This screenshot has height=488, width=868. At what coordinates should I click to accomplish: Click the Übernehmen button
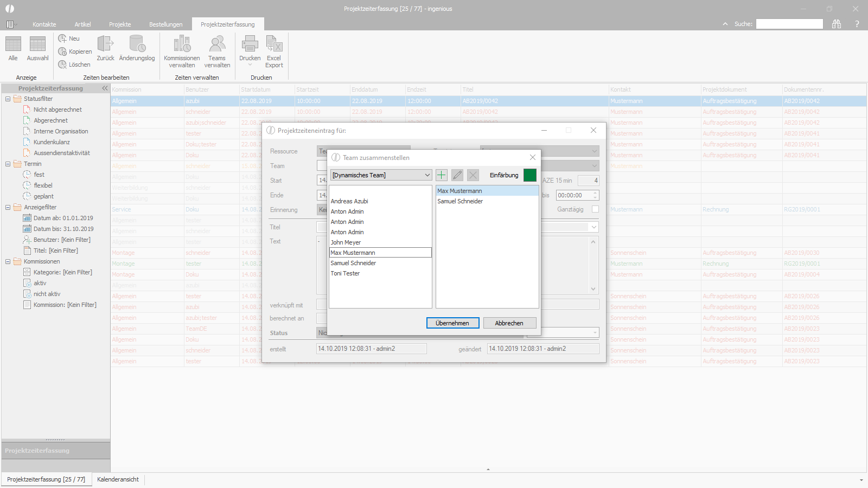tap(452, 323)
